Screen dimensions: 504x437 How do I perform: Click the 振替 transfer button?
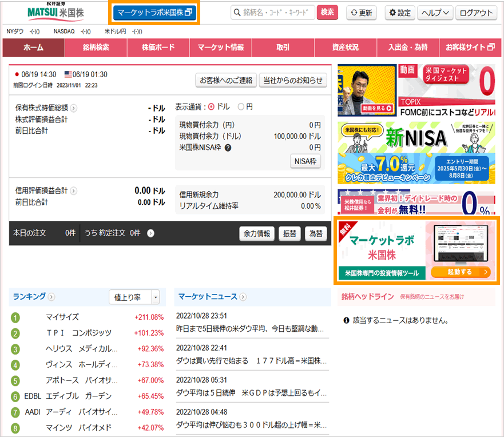289,233
